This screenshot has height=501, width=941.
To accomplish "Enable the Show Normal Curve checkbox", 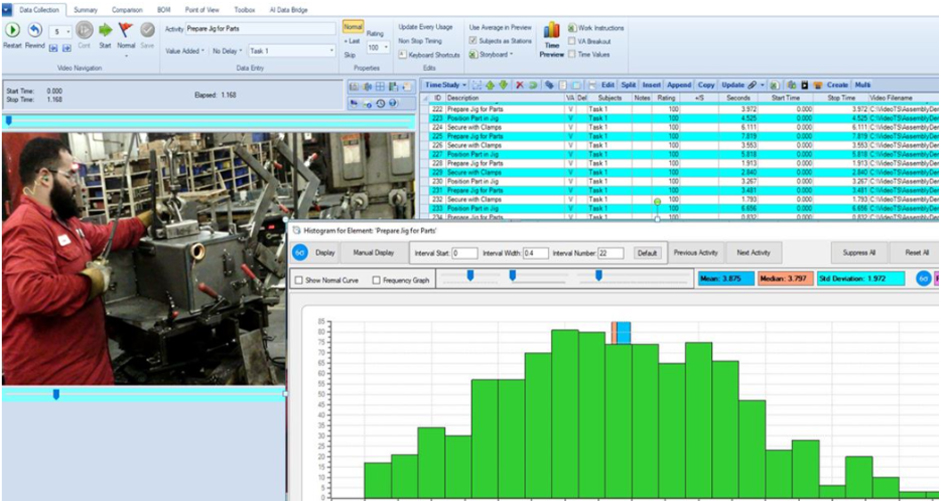I will [x=298, y=280].
